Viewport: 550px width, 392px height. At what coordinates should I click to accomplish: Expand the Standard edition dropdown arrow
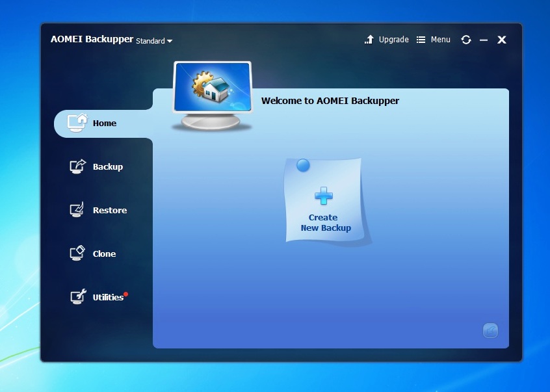pyautogui.click(x=170, y=41)
